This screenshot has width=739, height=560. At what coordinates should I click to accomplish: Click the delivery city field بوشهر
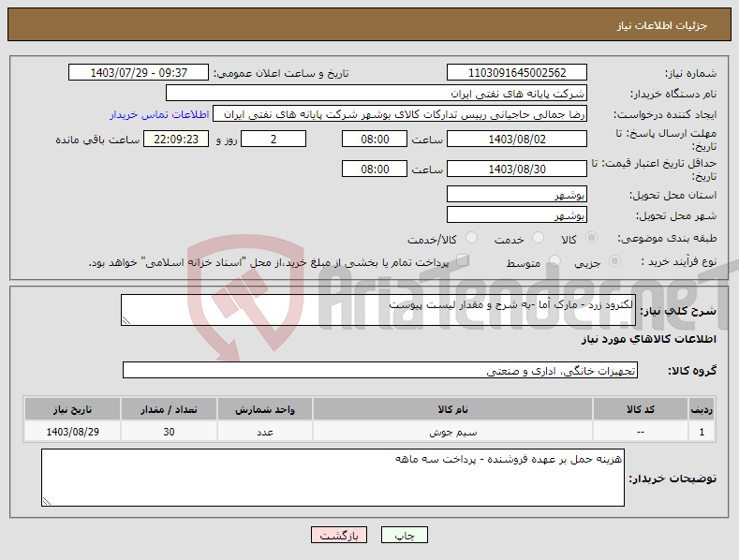[516, 215]
